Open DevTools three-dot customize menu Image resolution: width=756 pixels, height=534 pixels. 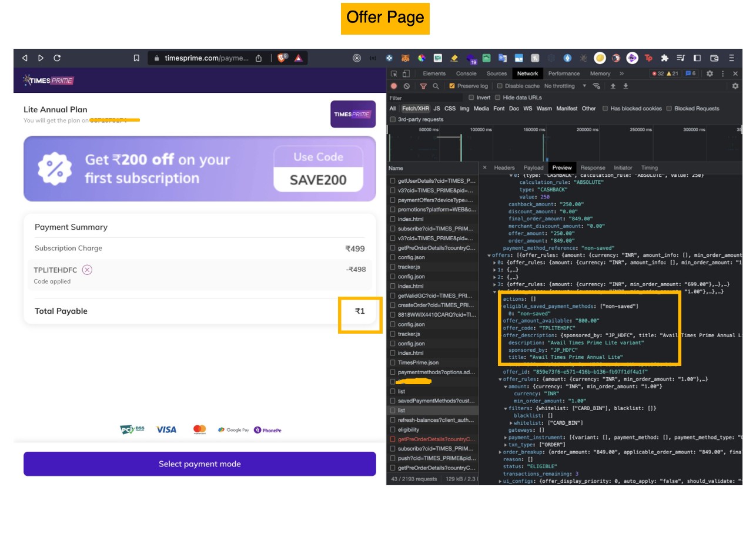click(x=723, y=74)
